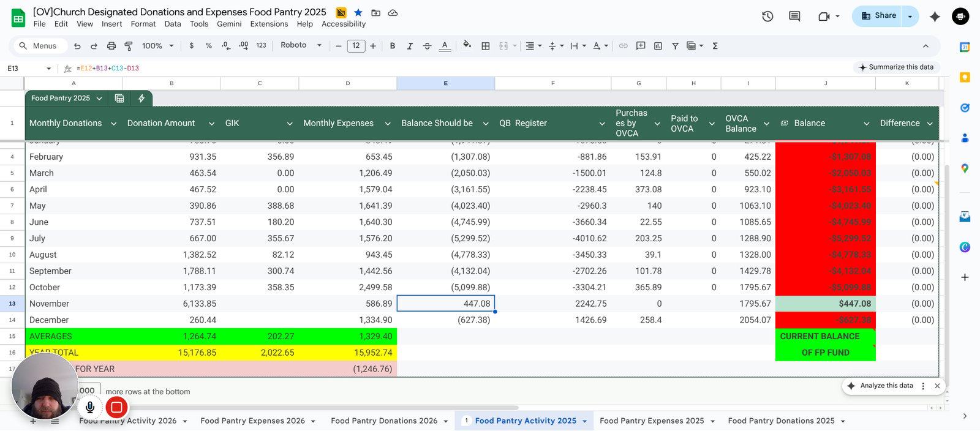Switch to Food Pantry Donations 2025 tab
Image resolution: width=980 pixels, height=431 pixels.
tap(781, 421)
